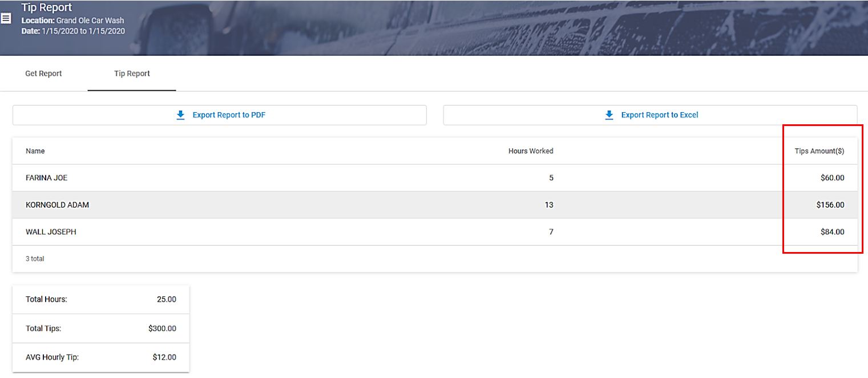The height and width of the screenshot is (378, 868).
Task: Click the $84.00 tips value
Action: [832, 232]
